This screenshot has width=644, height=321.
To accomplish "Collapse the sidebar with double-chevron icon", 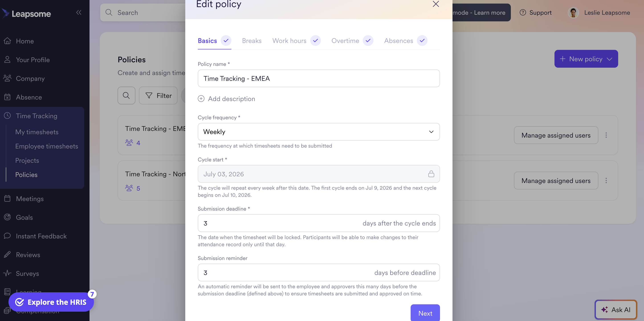I will point(79,12).
